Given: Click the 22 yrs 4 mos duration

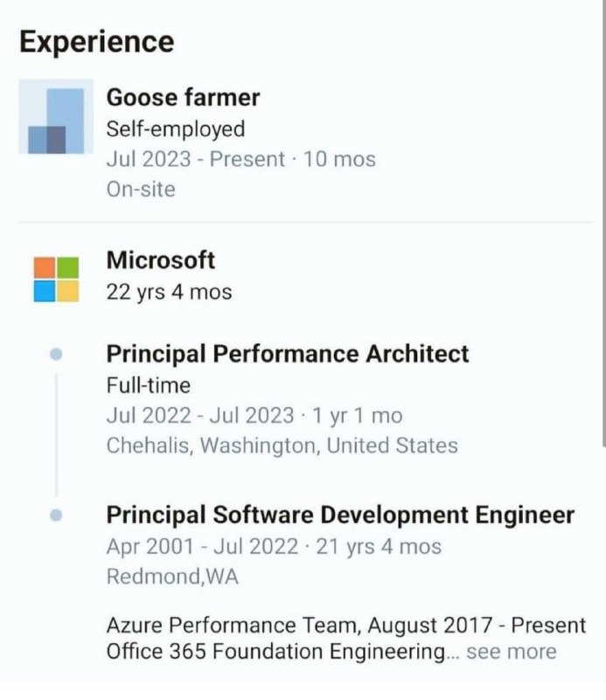Looking at the screenshot, I should click(169, 292).
